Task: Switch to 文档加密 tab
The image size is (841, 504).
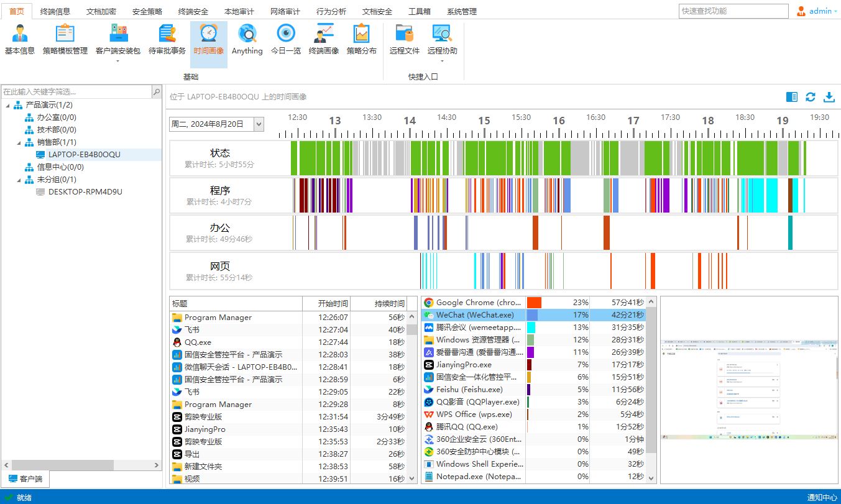Action: point(101,11)
